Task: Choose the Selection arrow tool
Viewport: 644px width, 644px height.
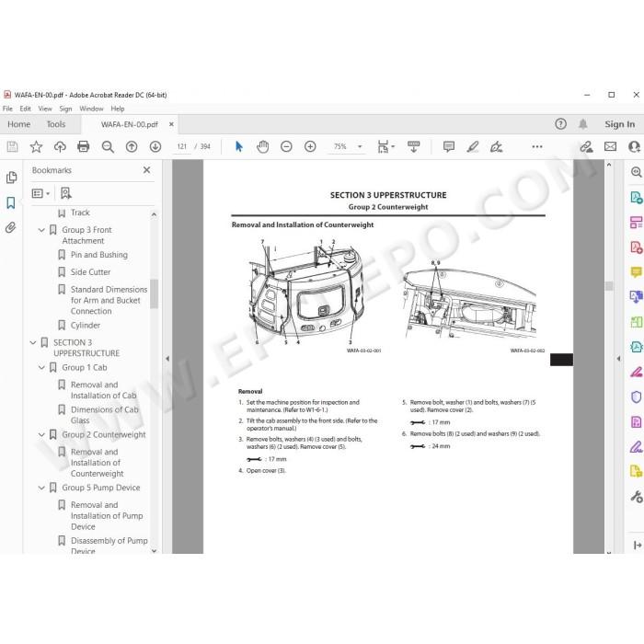Action: pos(238,146)
